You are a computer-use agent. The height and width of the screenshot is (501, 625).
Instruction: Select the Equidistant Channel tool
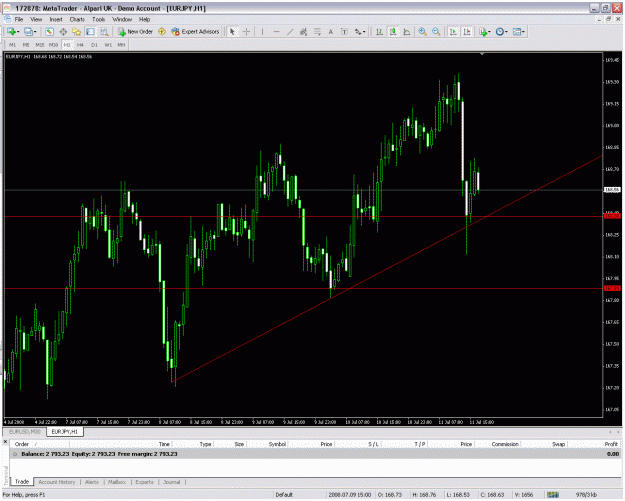(x=303, y=32)
